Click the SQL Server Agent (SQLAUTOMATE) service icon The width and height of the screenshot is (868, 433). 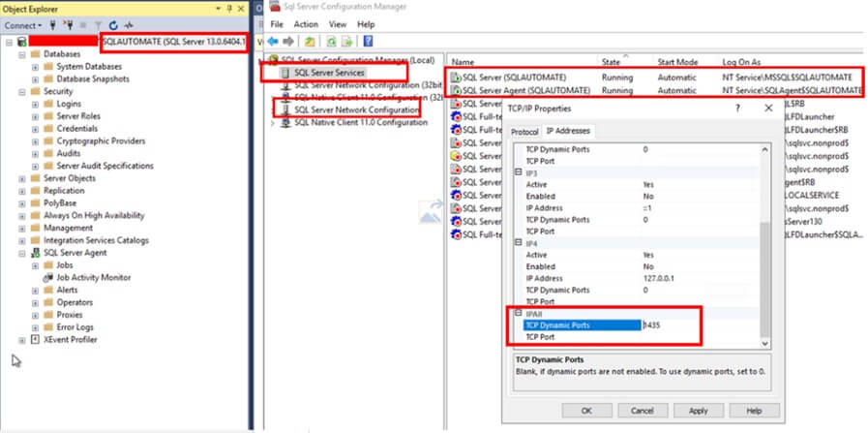pos(456,90)
